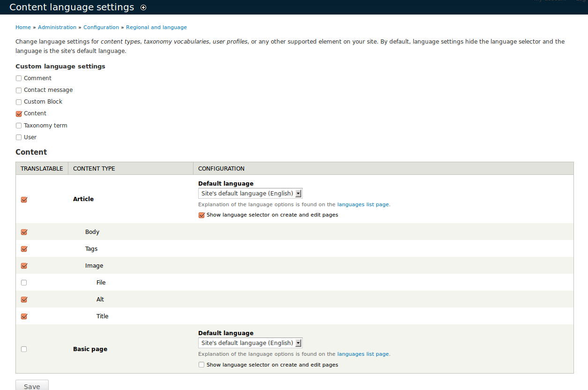This screenshot has width=588, height=390.
Task: Click the CONFIGURATION column header
Action: [221, 169]
